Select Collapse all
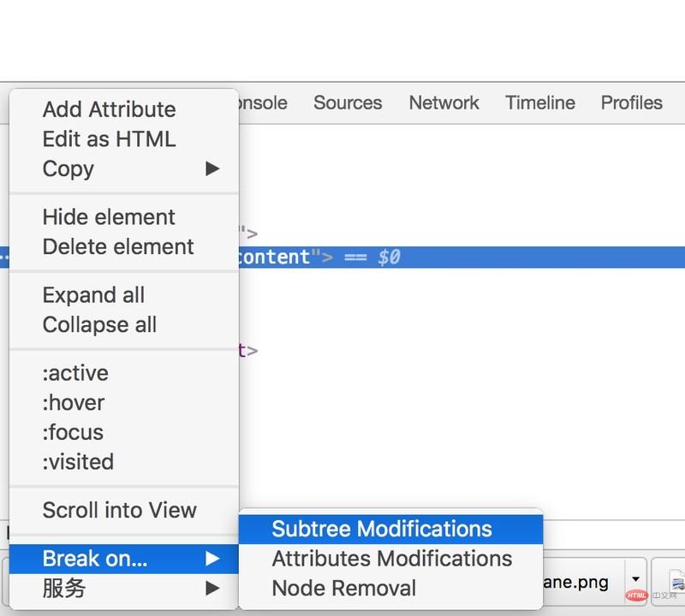This screenshot has height=616, width=685. pos(124,325)
